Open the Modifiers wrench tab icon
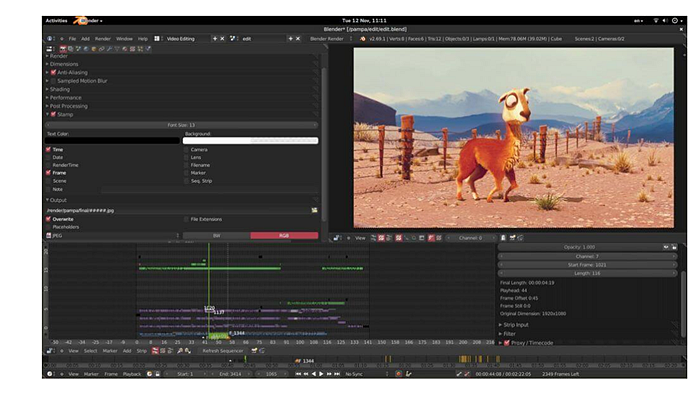Image resolution: width=700 pixels, height=397 pixels. pyautogui.click(x=109, y=49)
